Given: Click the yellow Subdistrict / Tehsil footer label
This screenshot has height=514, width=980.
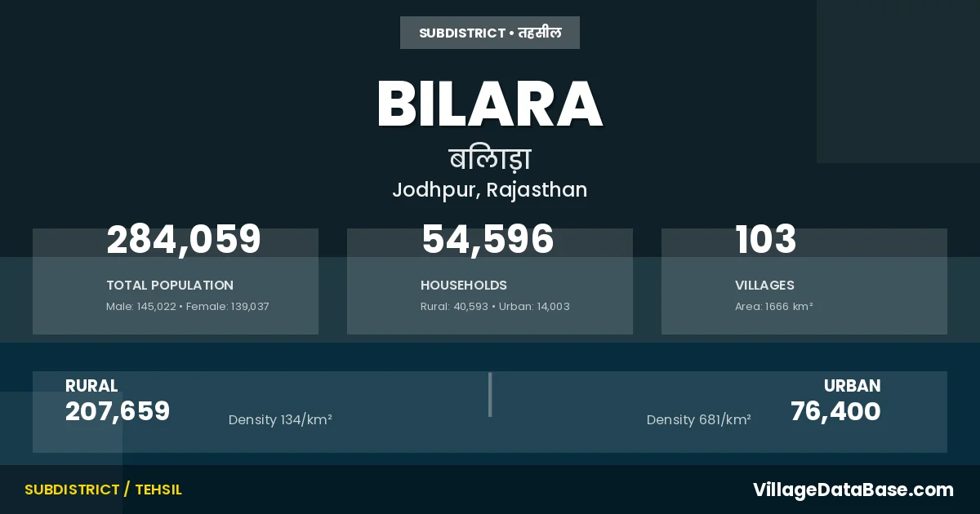Looking at the screenshot, I should (103, 490).
